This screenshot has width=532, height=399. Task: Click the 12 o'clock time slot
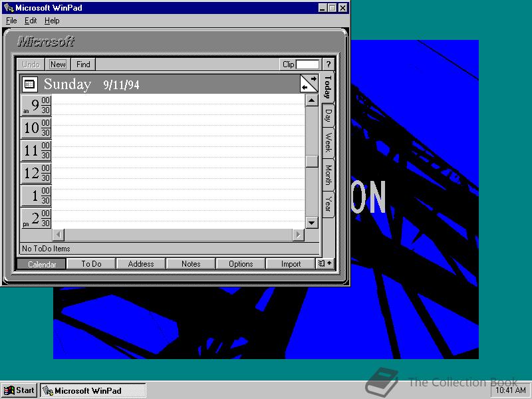[x=37, y=173]
